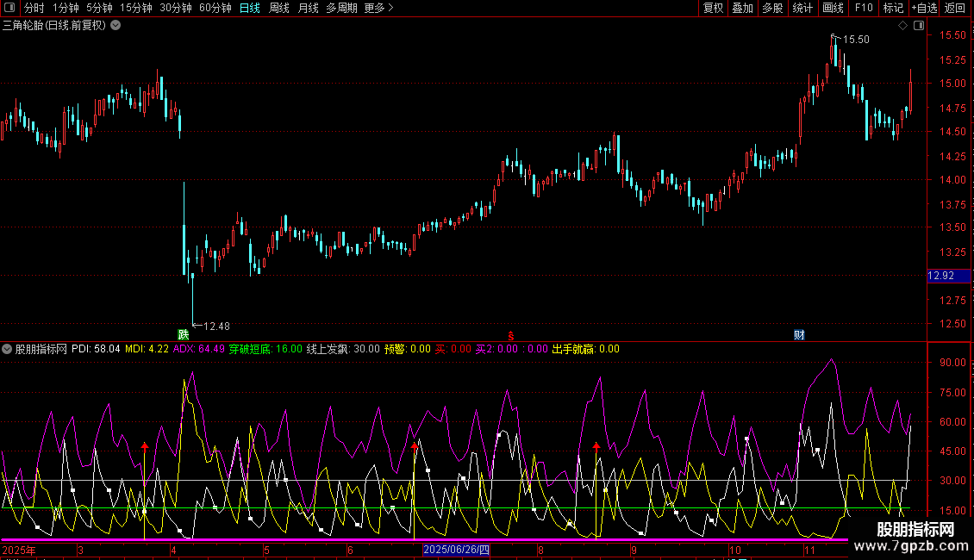Viewport: 974px width, 560px height.
Task: Toggle the left sidebar panel icon
Action: pos(9,8)
